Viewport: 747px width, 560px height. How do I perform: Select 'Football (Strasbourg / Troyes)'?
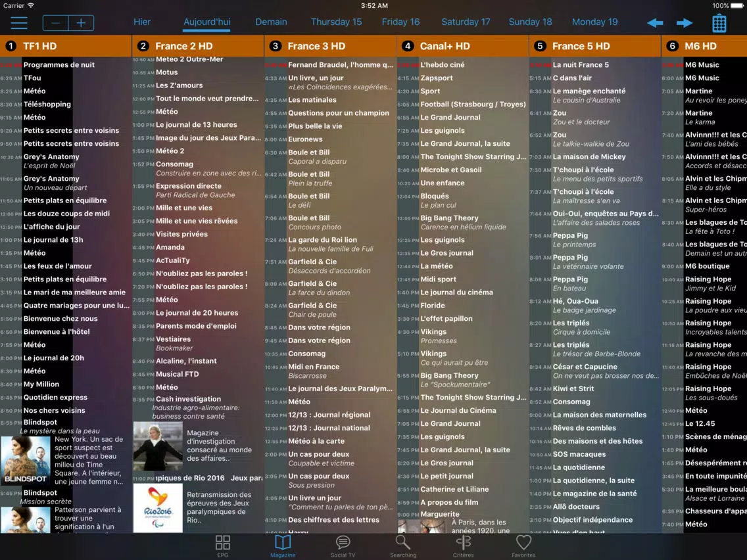pyautogui.click(x=473, y=105)
